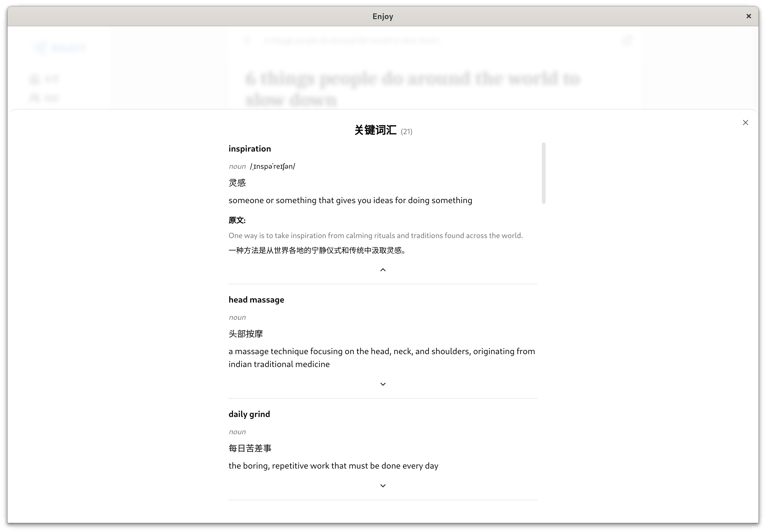766x532 pixels.
Task: Expand the head massage entry details
Action: pos(382,384)
